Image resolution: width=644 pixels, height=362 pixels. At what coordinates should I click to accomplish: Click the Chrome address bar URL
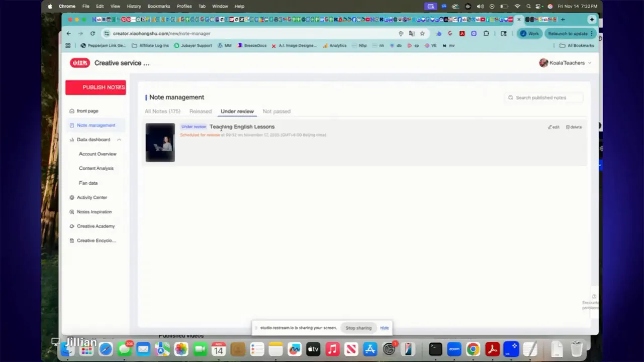(x=162, y=34)
